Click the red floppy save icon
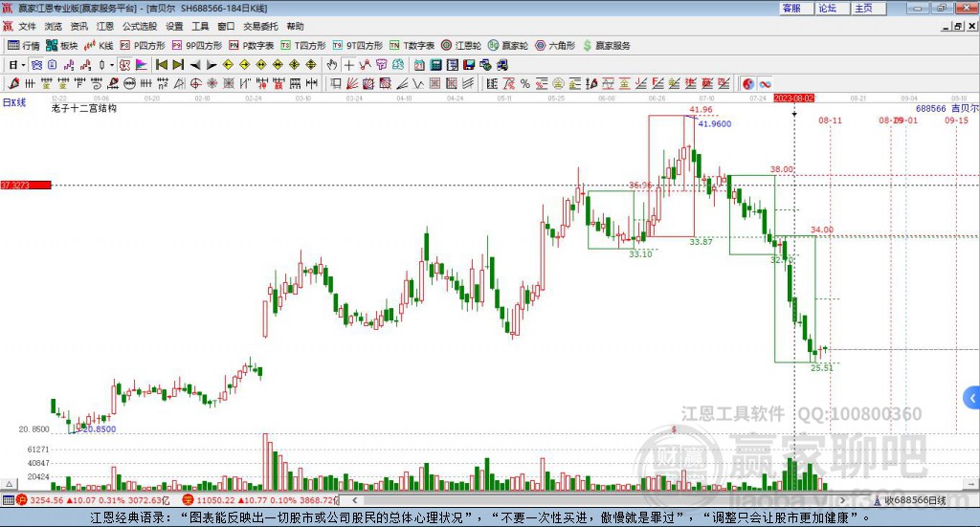The image size is (980, 527). [469, 65]
